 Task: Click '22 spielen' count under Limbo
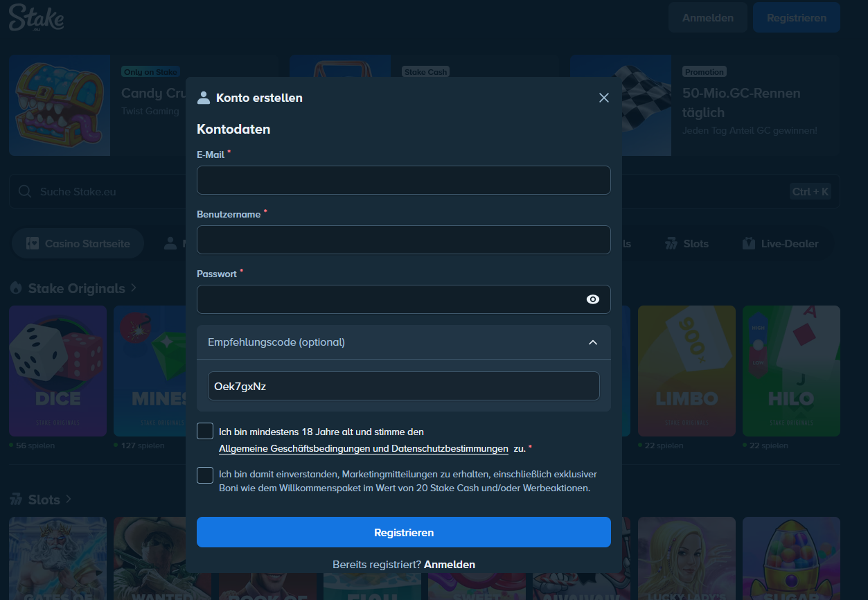(664, 445)
